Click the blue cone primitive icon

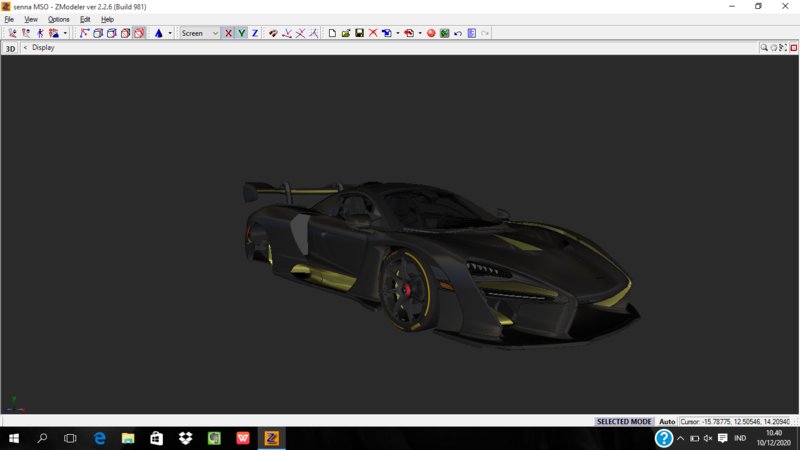159,33
